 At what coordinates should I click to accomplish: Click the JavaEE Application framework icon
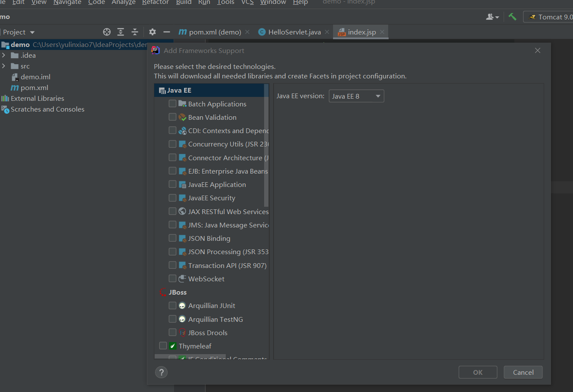click(x=182, y=184)
